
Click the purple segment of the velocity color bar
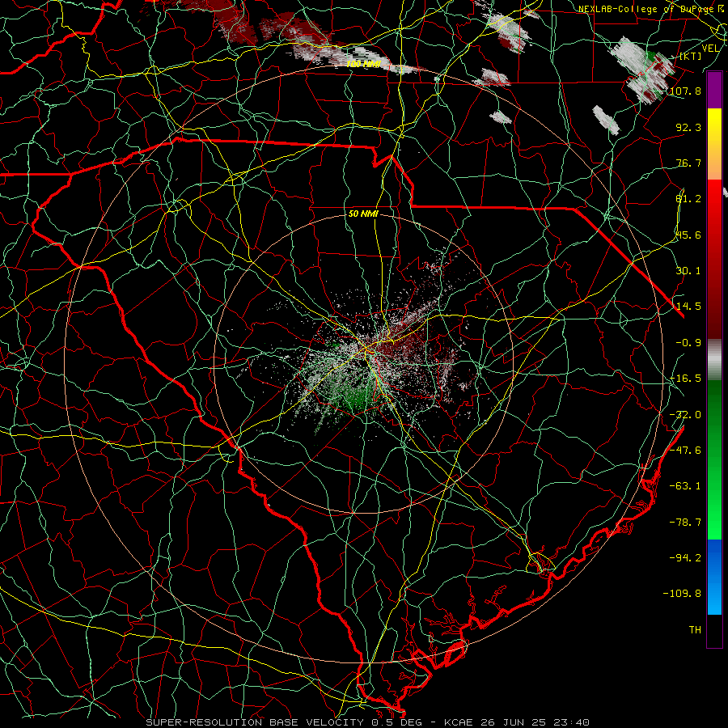(x=714, y=91)
